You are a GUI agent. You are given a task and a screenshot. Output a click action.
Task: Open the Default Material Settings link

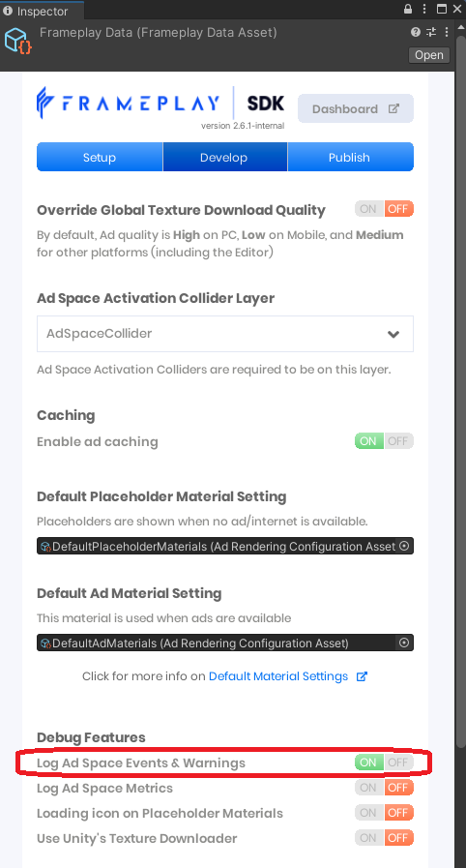click(278, 676)
